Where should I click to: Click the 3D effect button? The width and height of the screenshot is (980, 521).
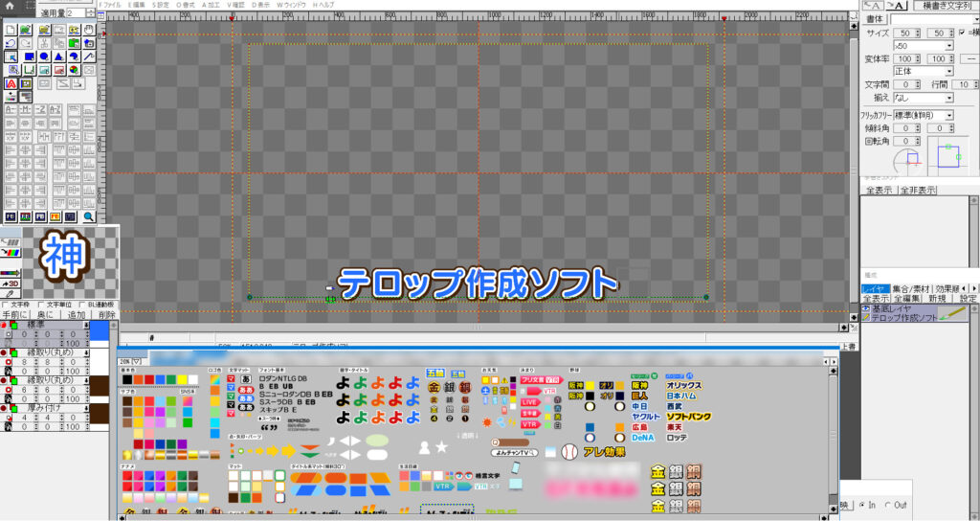point(11,283)
